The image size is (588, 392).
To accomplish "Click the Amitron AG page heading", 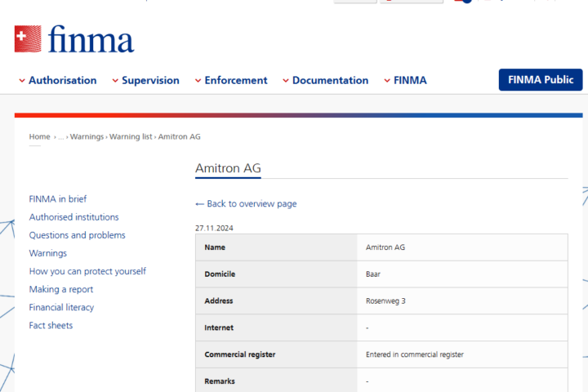I will pos(228,168).
